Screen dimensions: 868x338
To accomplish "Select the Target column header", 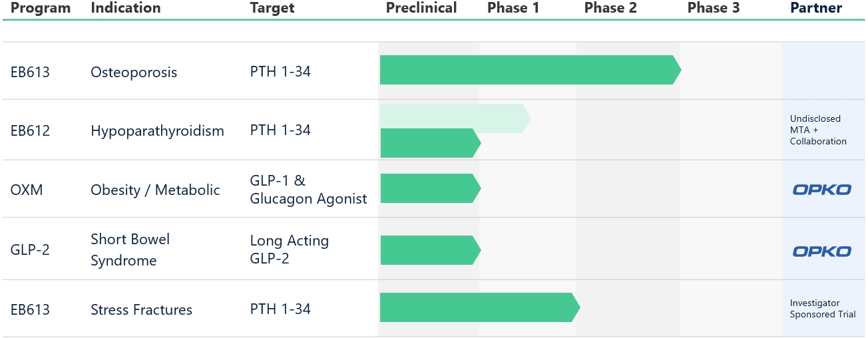I will [x=272, y=8].
